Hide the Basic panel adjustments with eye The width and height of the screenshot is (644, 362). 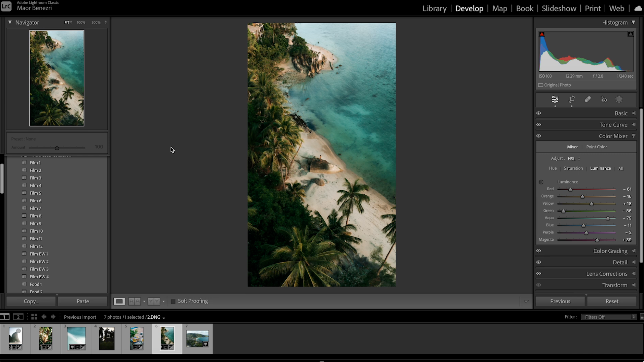pos(538,113)
